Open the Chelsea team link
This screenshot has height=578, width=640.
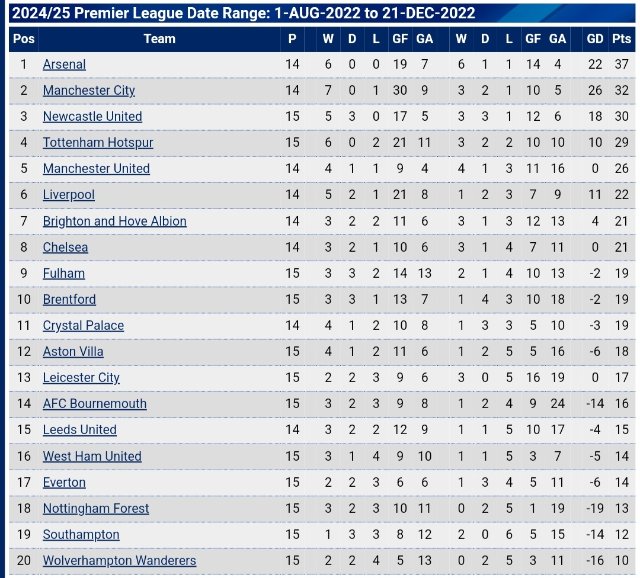point(65,247)
